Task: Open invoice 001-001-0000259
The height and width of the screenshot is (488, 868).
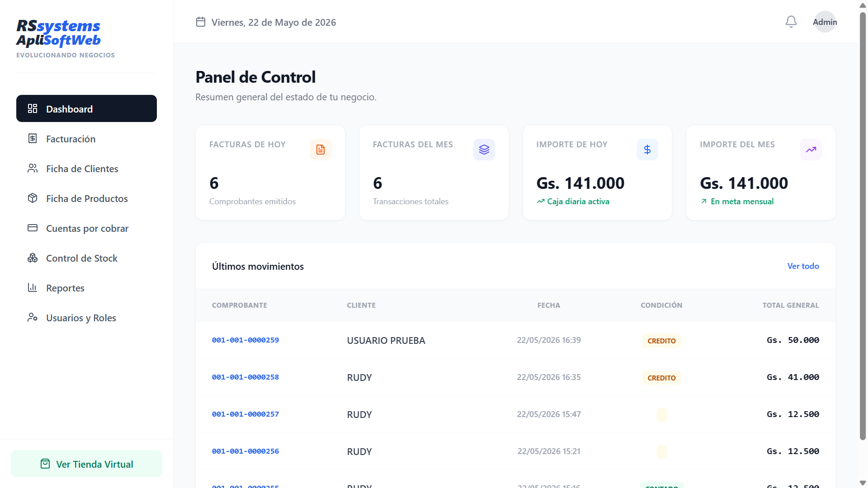Action: pos(245,340)
